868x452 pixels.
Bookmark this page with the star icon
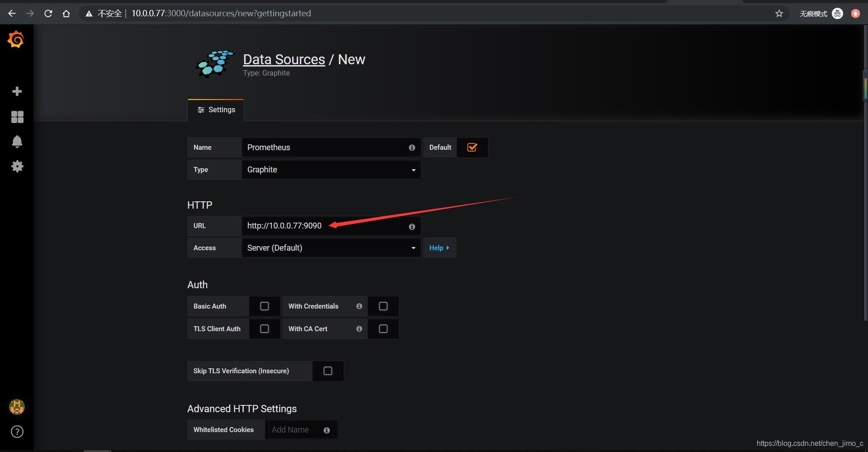[x=779, y=14]
